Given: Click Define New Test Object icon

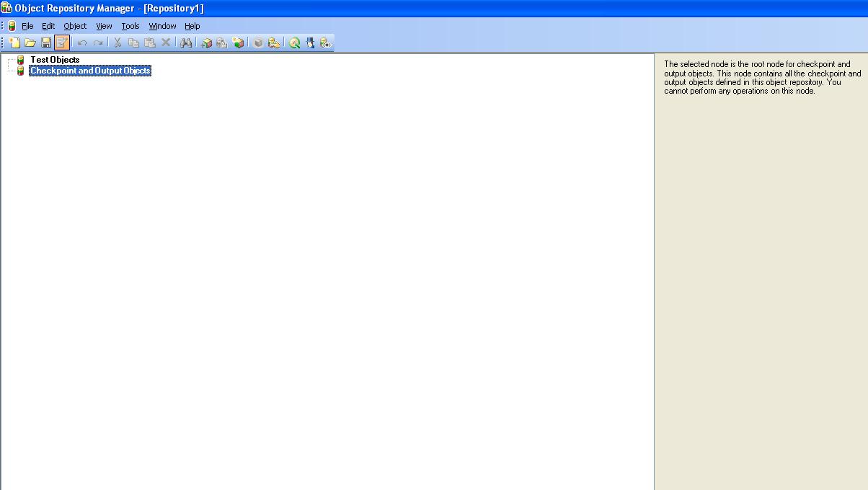Looking at the screenshot, I should pyautogui.click(x=238, y=43).
